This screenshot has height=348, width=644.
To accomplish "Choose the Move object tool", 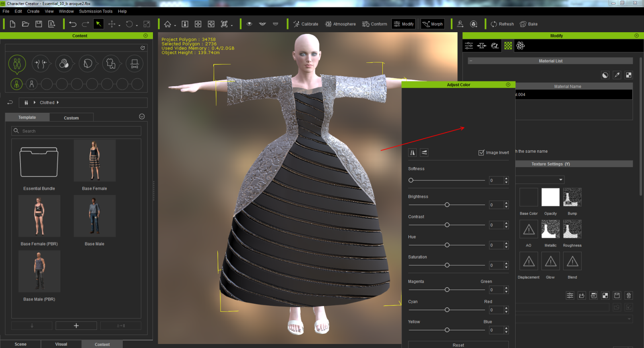I will click(x=111, y=24).
